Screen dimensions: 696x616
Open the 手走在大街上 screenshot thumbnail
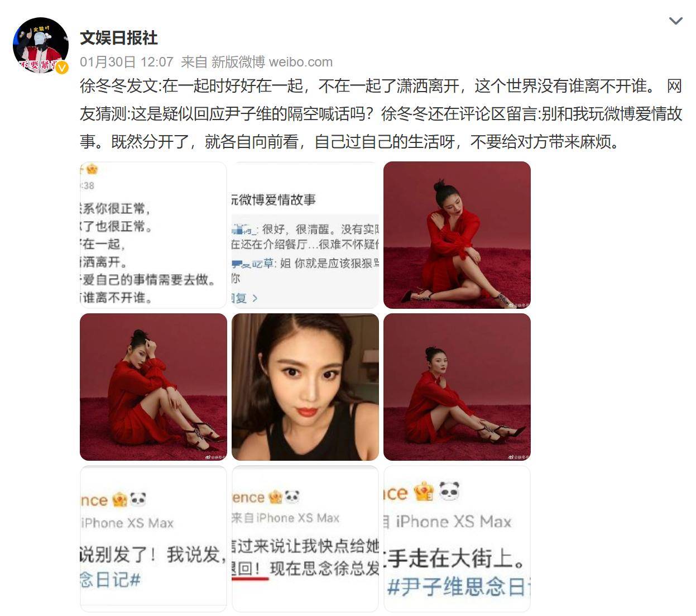coord(457,539)
